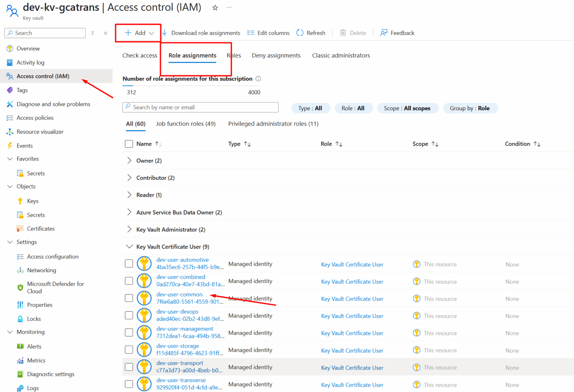Open the Group by : Role filter

[470, 108]
